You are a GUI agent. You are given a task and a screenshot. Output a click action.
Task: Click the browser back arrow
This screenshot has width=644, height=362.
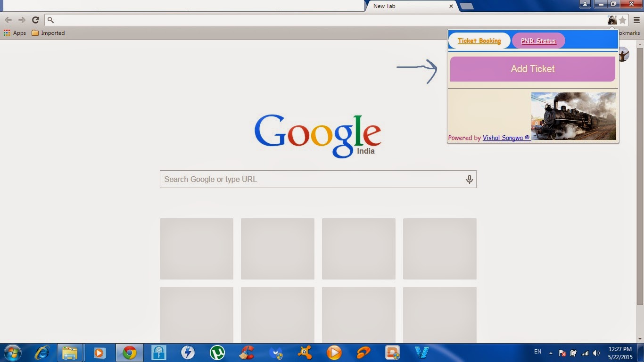tap(8, 20)
